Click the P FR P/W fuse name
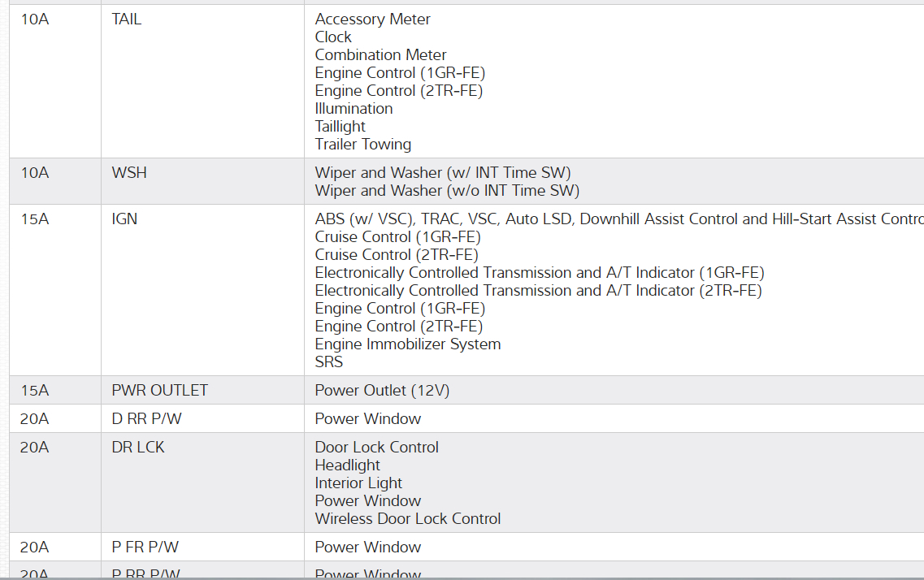The image size is (924, 580). (145, 548)
